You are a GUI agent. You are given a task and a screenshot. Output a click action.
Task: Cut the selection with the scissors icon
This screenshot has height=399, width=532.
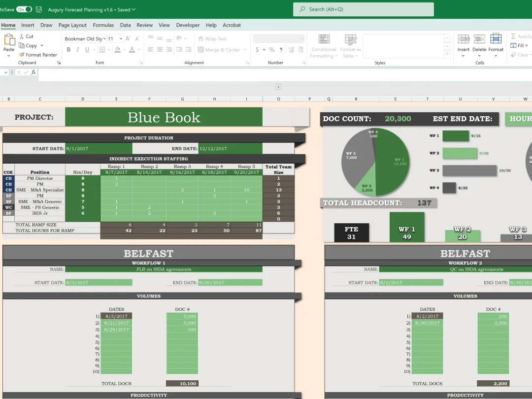21,36
